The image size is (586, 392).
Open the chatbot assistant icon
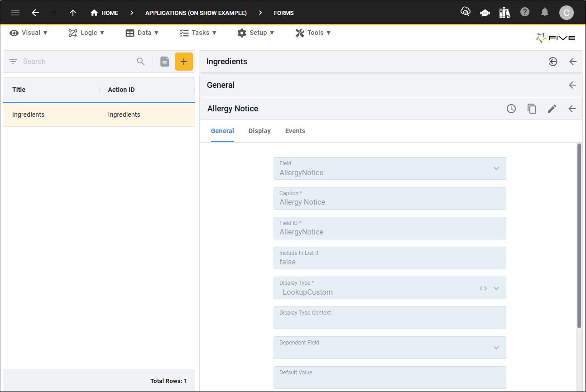(485, 13)
